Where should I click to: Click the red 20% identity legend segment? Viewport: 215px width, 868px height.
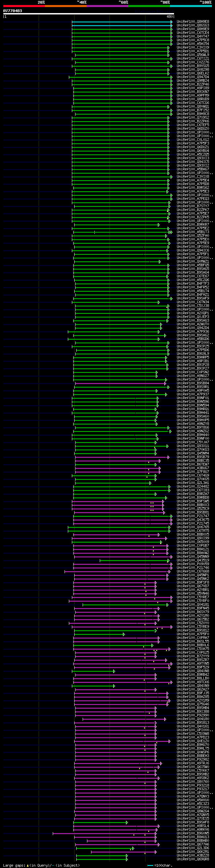[x=24, y=6]
